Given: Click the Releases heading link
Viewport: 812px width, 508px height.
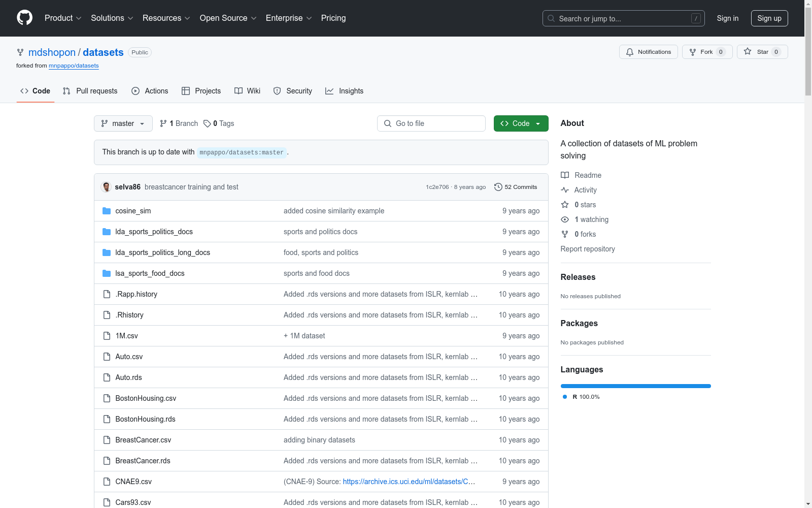Looking at the screenshot, I should 578,277.
